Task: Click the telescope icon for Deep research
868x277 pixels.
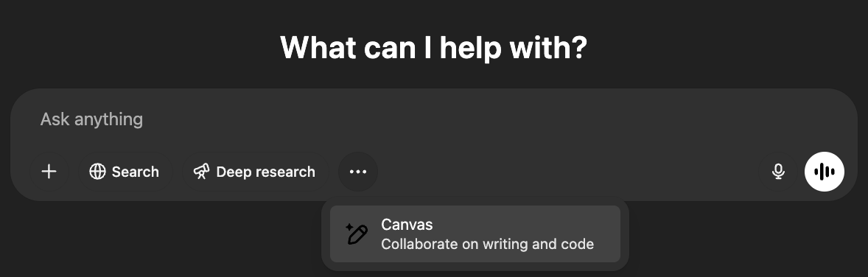Action: coord(201,172)
